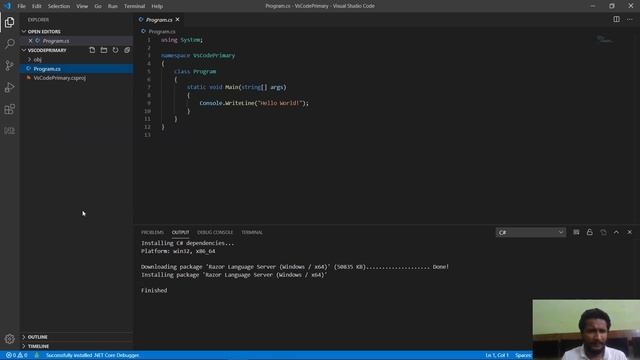The image size is (640, 360).
Task: Click the Downloading package output line
Action: (x=295, y=267)
